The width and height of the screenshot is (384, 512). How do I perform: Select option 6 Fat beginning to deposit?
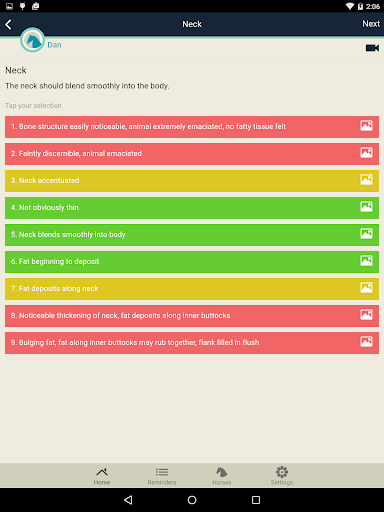click(x=192, y=262)
